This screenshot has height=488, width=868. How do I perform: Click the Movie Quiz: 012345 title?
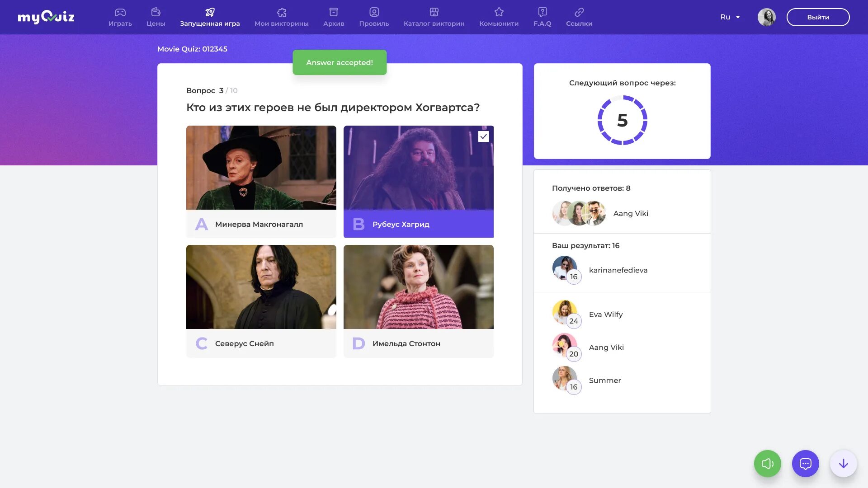192,49
